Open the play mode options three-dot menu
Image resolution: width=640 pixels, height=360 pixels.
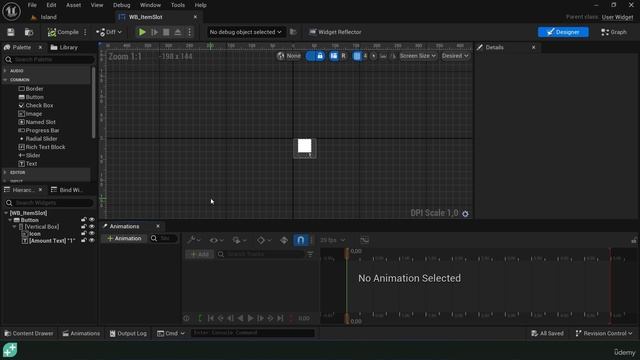(x=189, y=32)
